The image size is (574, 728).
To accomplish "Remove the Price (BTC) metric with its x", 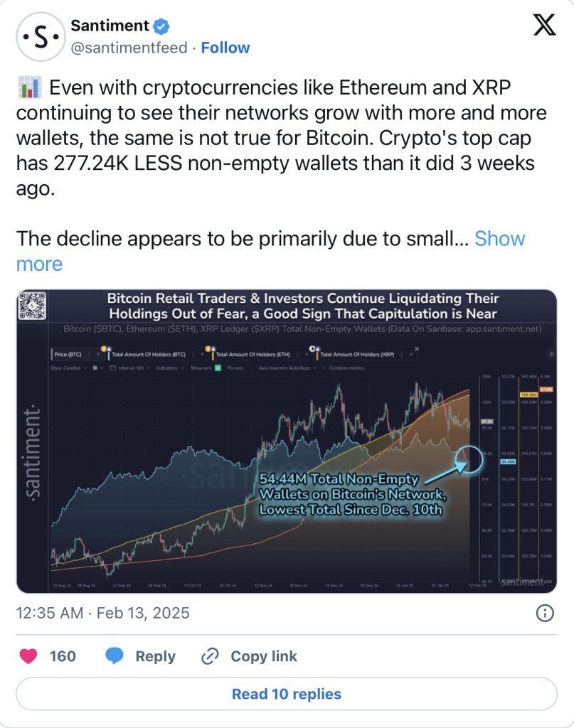I will 98,354.
